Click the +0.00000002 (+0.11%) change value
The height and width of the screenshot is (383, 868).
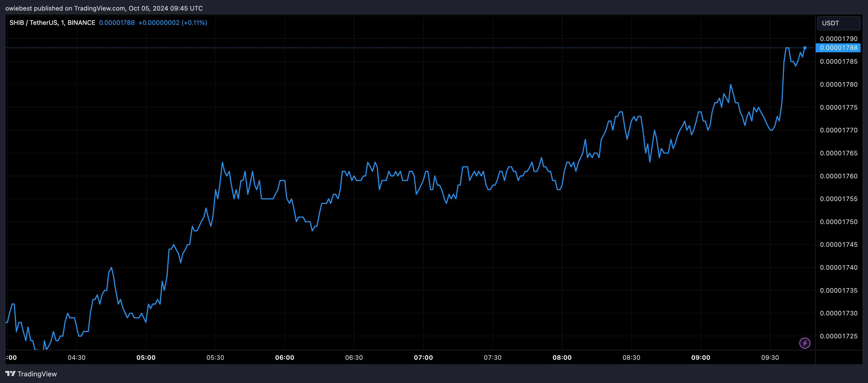point(172,22)
